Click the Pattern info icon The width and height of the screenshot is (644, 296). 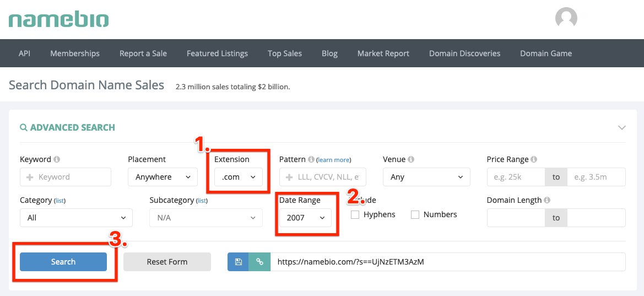311,159
